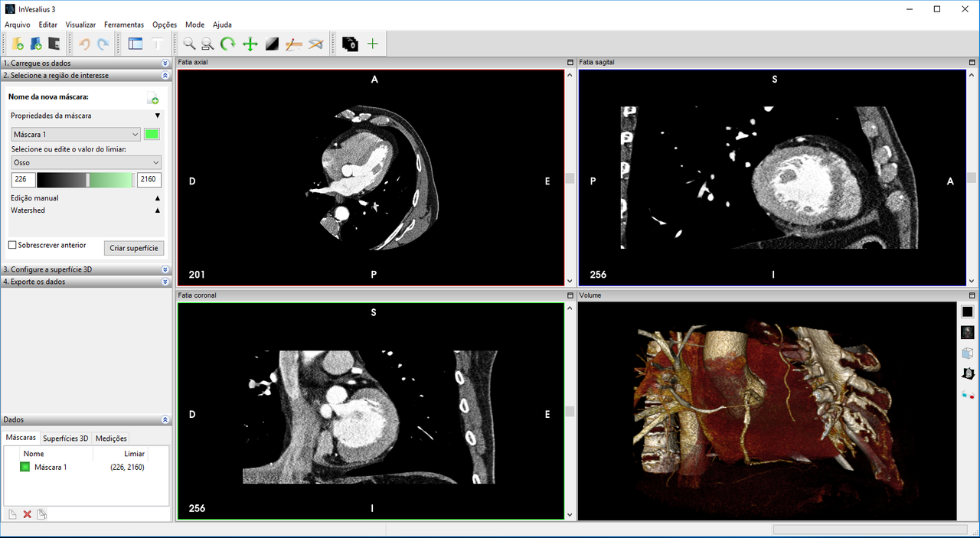
Task: Open the Editar menu
Action: click(x=48, y=24)
